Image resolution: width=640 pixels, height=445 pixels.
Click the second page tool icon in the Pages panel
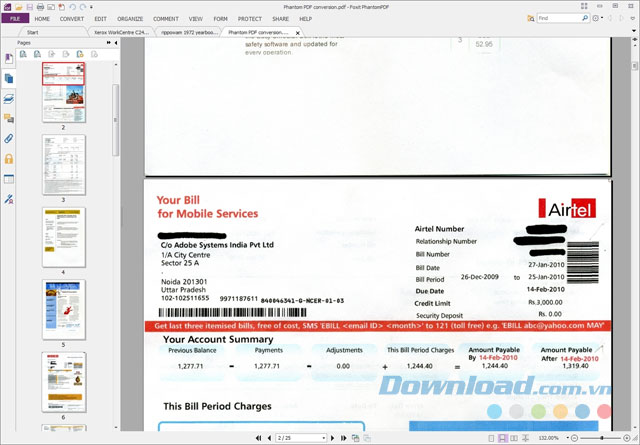point(38,54)
